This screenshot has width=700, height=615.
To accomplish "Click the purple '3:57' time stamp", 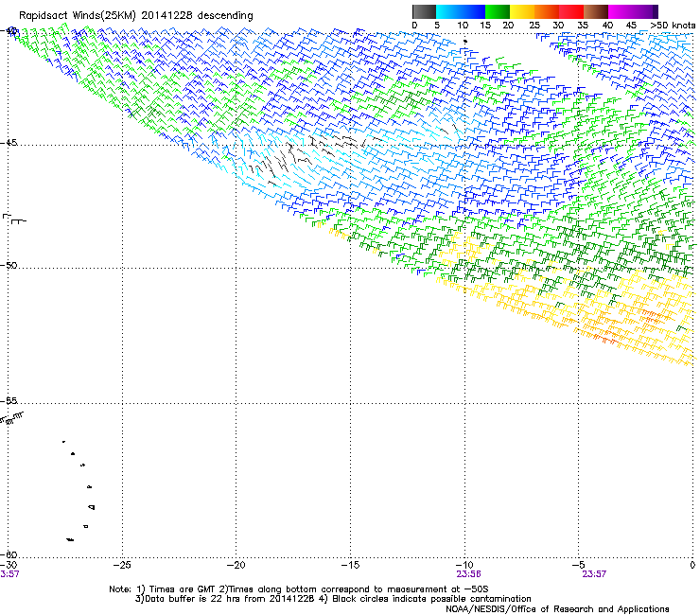I will pyautogui.click(x=9, y=574).
